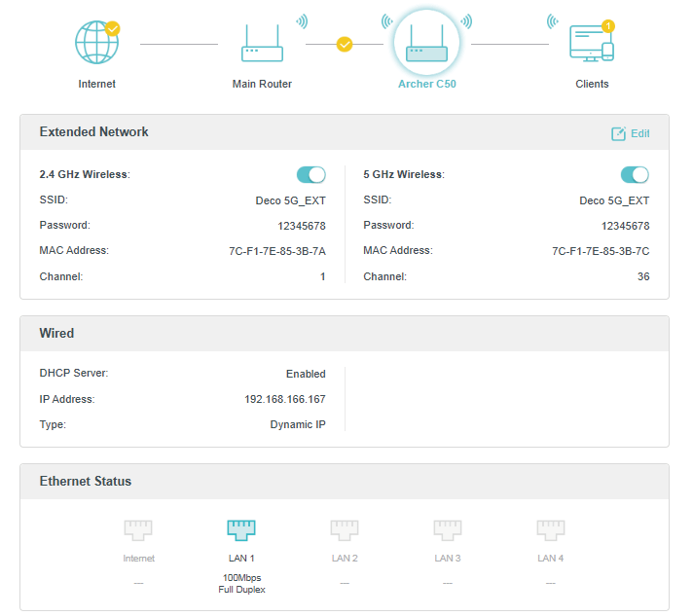Click the Dynamic IP type value
The image size is (693, 616).
click(x=298, y=424)
